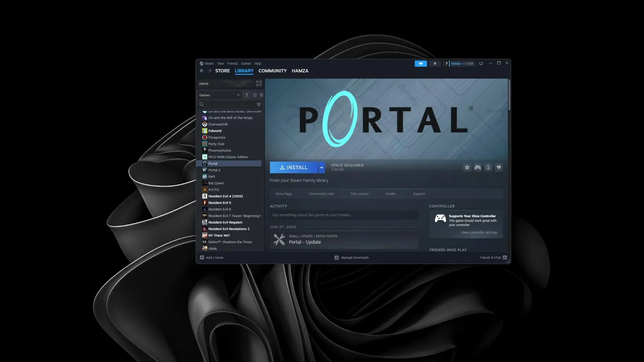Click View controller settings link
Screen dimensions: 644x362
coord(479,232)
